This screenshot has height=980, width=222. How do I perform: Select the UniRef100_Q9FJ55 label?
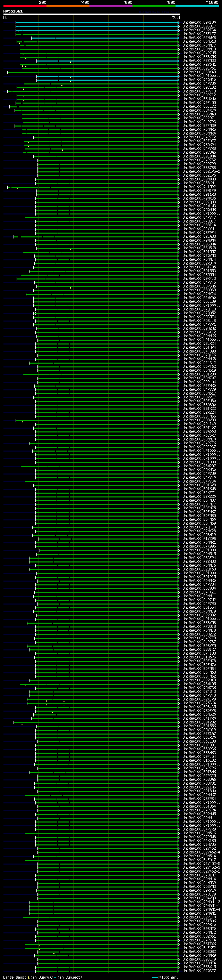199,103
